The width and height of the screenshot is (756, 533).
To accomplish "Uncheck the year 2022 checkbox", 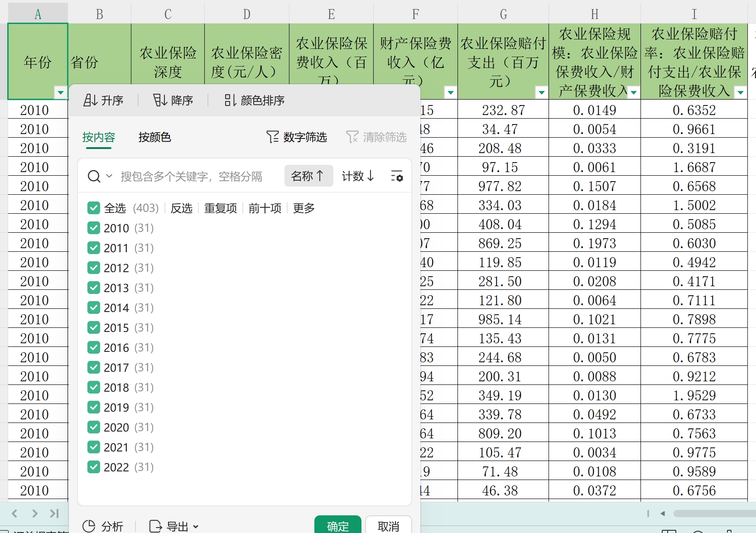I will pos(94,467).
